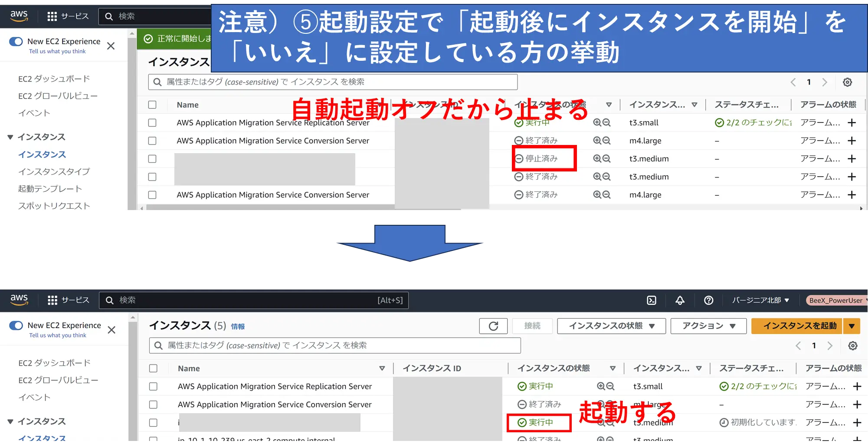The image size is (868, 444).
Task: Toggle New EC2 Experience switch in upper console
Action: (x=16, y=41)
